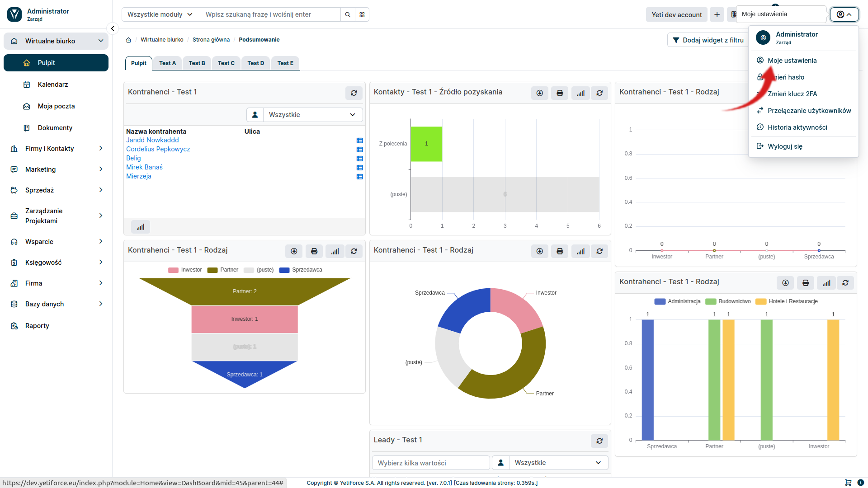
Task: Toggle Hotele i Restauracje legend
Action: click(787, 301)
